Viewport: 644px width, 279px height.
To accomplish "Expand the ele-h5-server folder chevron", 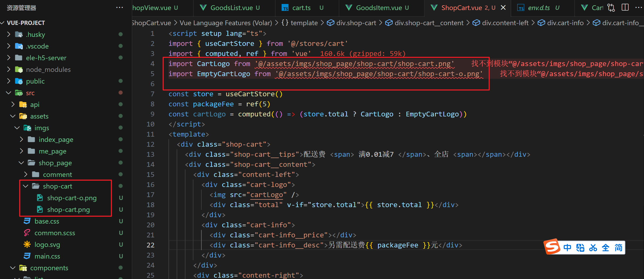I will coord(9,58).
